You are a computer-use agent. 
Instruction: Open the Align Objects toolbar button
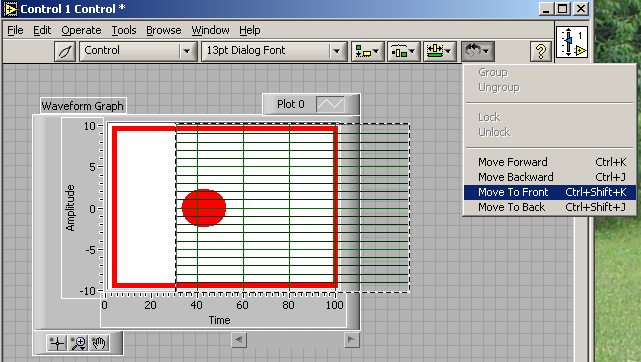coord(368,51)
